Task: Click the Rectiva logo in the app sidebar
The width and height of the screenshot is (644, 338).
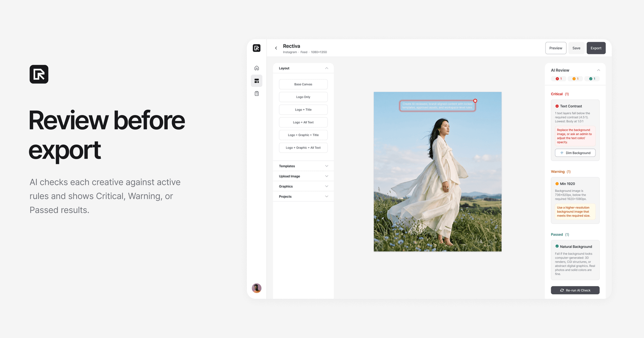Action: pos(257,48)
